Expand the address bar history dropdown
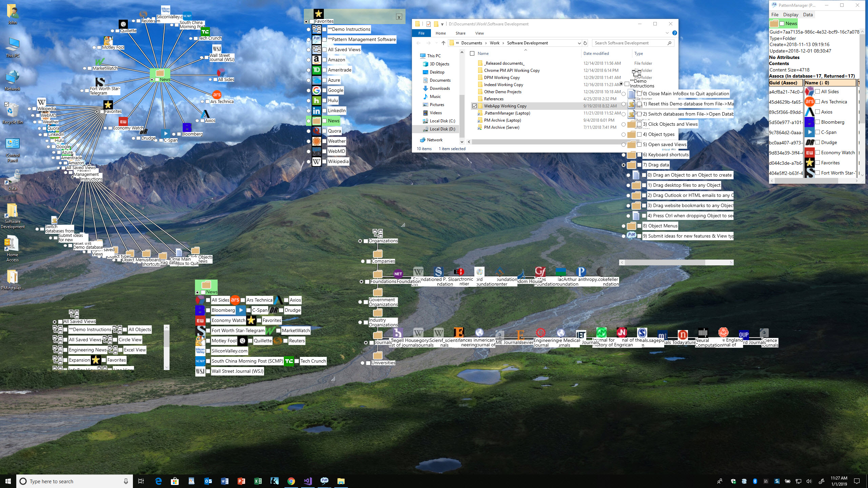This screenshot has width=868, height=488. point(579,43)
